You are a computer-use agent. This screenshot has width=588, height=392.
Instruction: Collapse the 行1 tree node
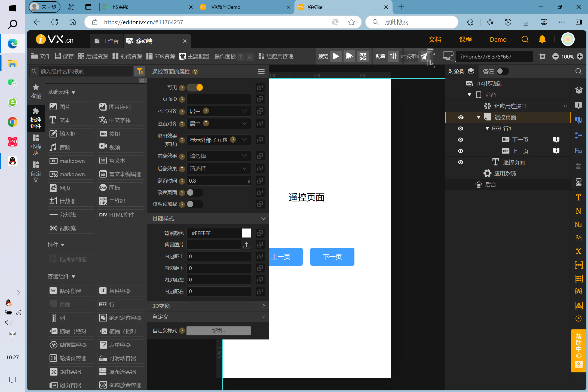[x=487, y=128]
